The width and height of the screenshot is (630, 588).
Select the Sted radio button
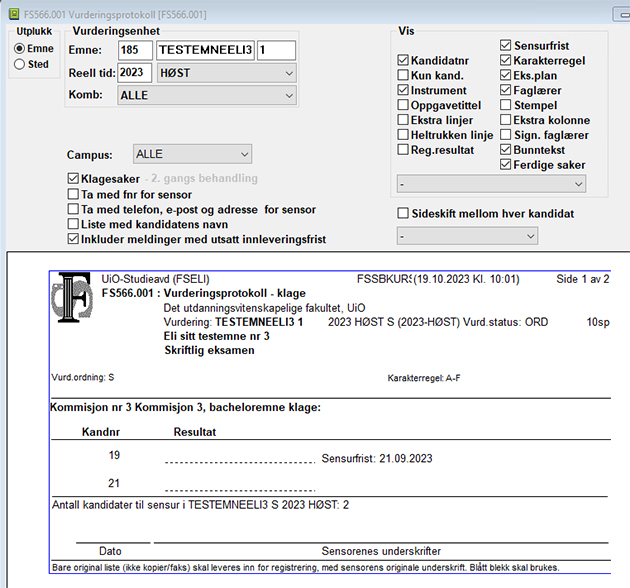click(19, 64)
